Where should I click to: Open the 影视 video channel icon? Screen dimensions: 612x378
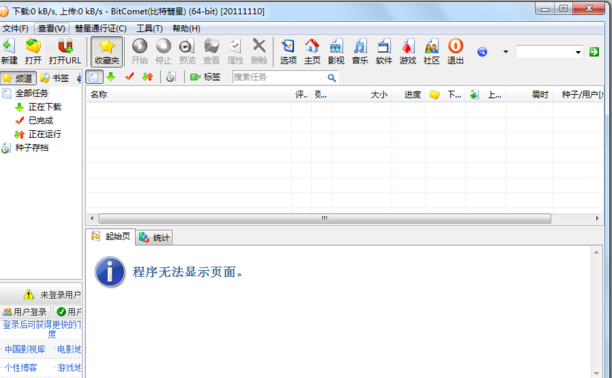(x=336, y=51)
